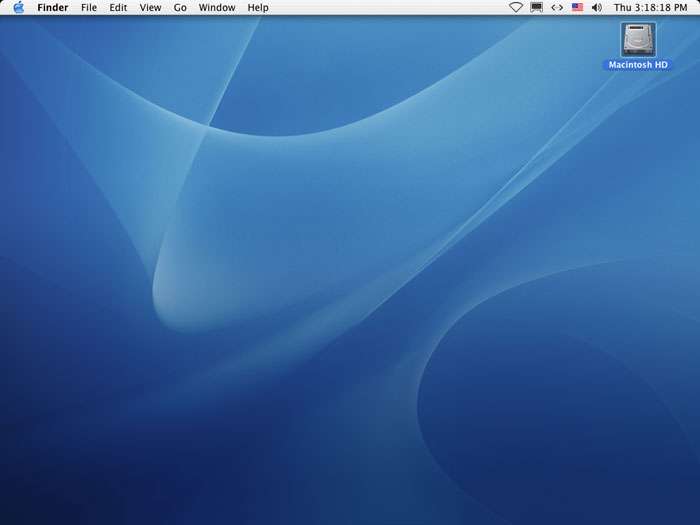Open the Window menu
The image size is (700, 525).
[217, 7]
